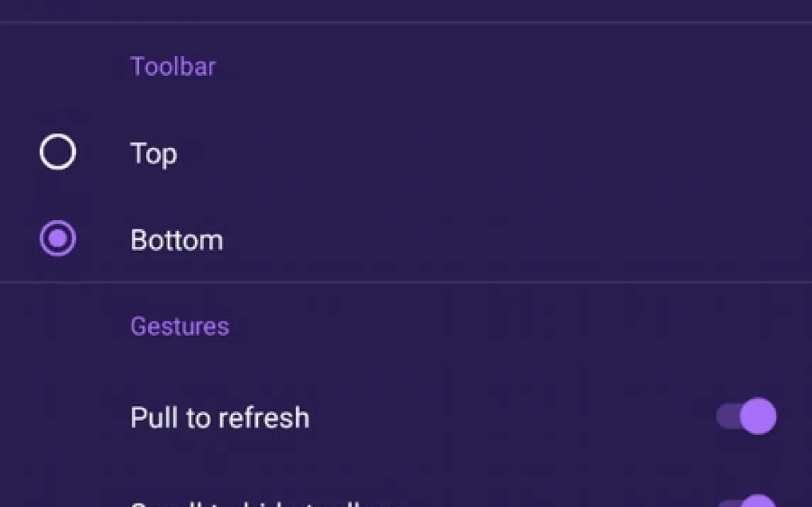The image size is (812, 507).
Task: Select the Top toolbar radio button
Action: [x=57, y=152]
